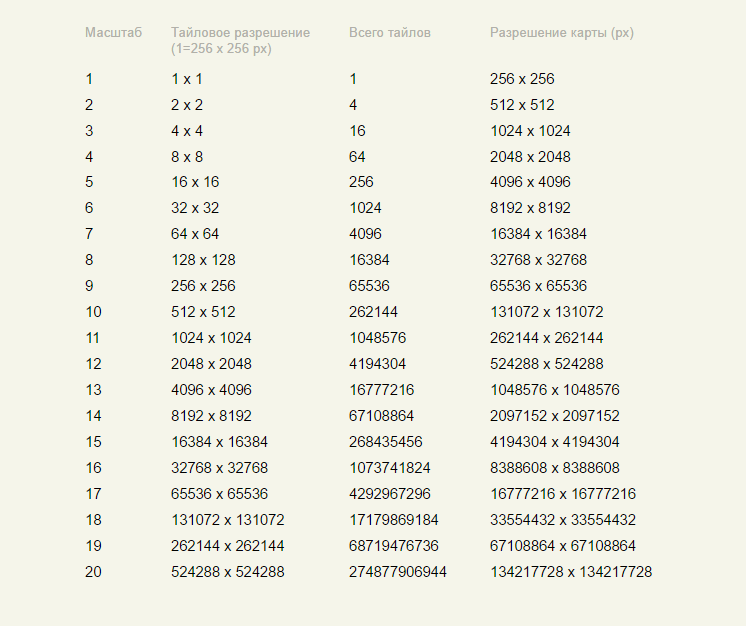The width and height of the screenshot is (746, 626).
Task: Click map resolution 33554432 x 33554432
Action: [x=562, y=520]
